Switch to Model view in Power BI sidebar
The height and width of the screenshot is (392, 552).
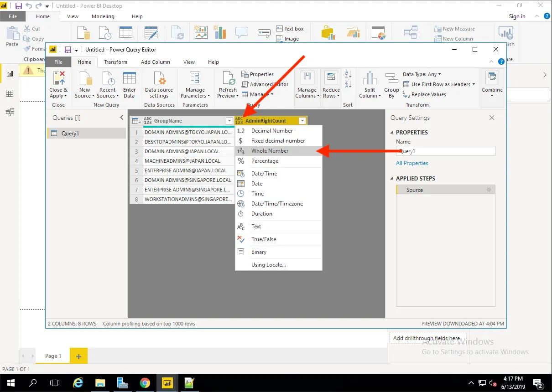(x=10, y=112)
